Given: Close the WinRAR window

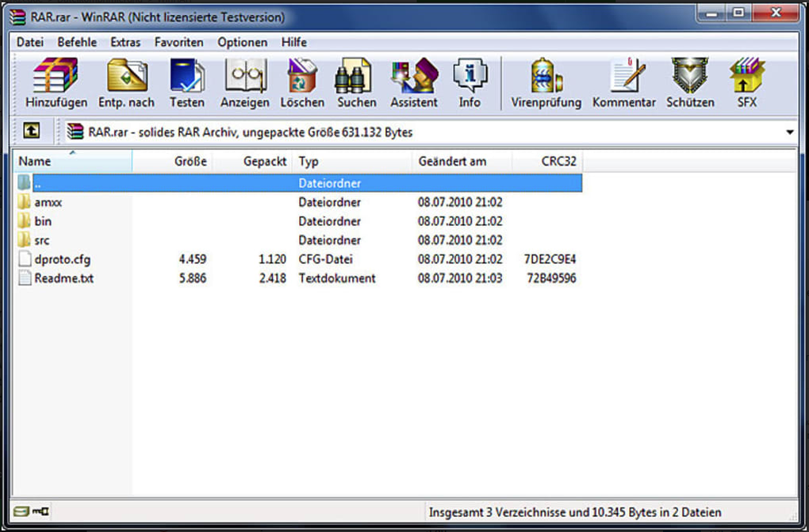Looking at the screenshot, I should (776, 13).
